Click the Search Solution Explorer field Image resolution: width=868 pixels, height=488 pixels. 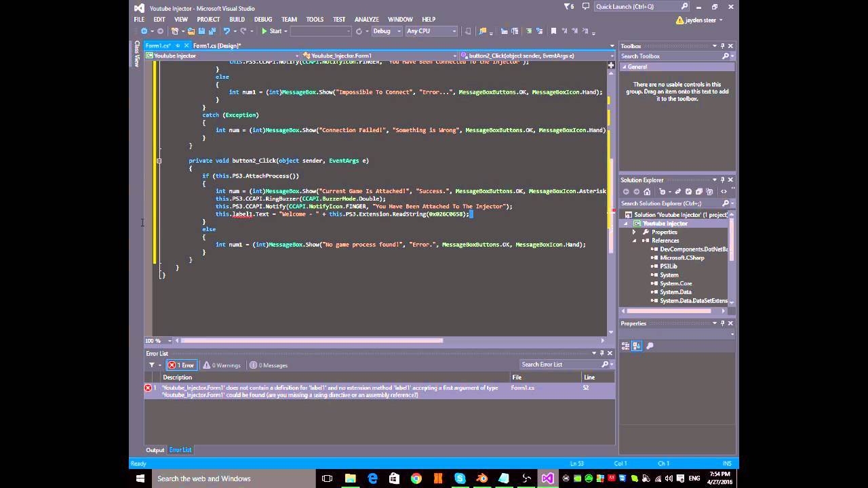click(x=675, y=203)
